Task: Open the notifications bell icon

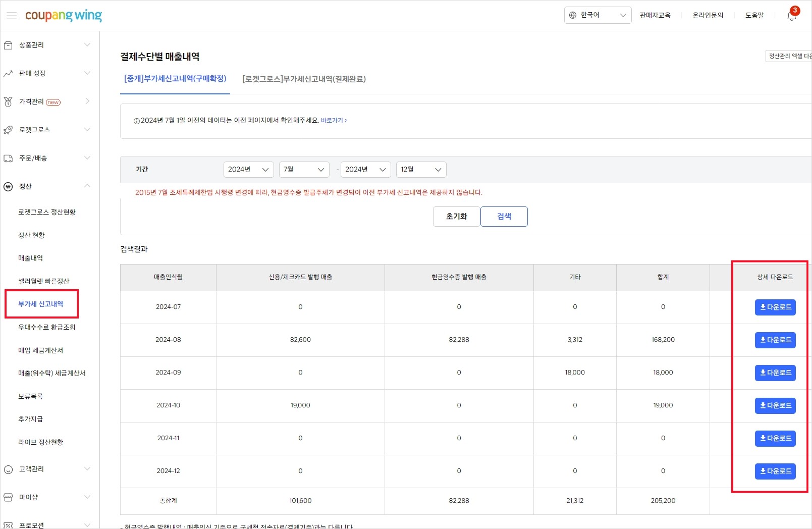Action: pyautogui.click(x=792, y=15)
